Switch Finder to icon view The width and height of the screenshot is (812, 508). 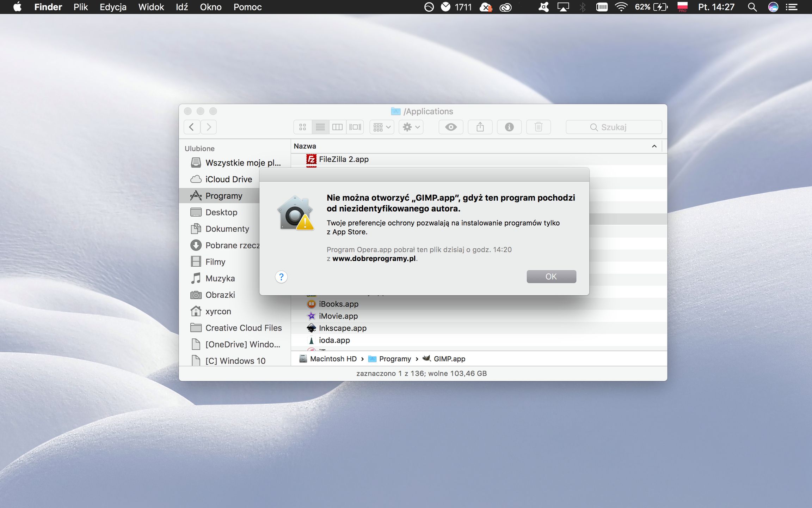point(302,127)
